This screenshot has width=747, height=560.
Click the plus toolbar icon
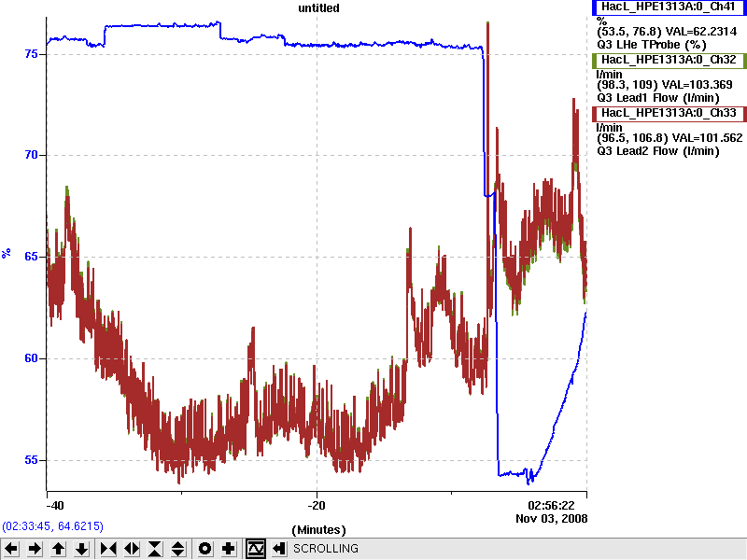(229, 549)
